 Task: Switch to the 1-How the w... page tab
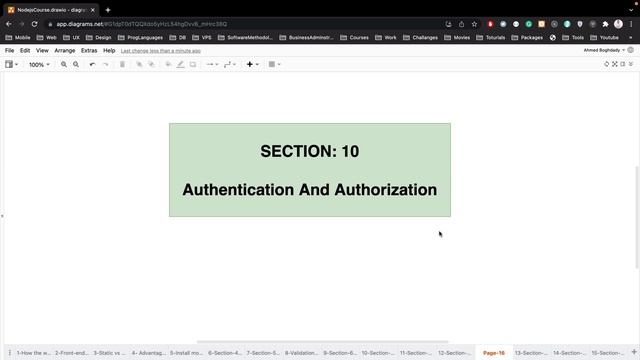pos(33,353)
